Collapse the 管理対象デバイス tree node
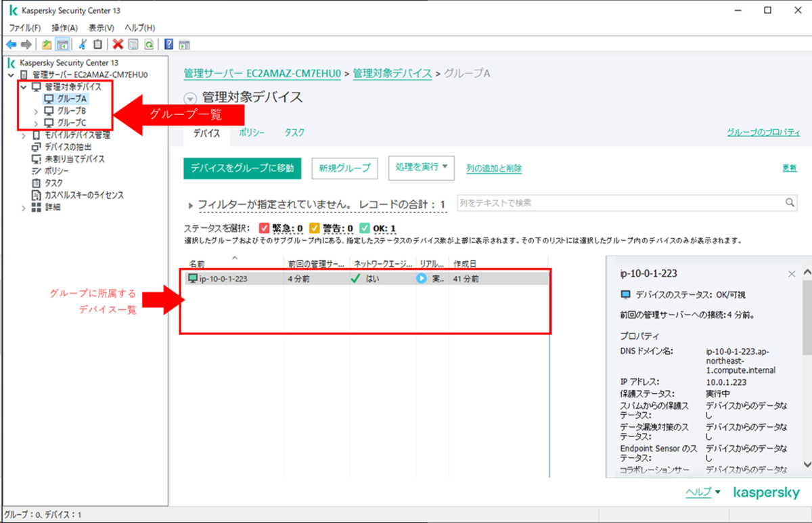Viewport: 812px width, 523px height. (24, 87)
